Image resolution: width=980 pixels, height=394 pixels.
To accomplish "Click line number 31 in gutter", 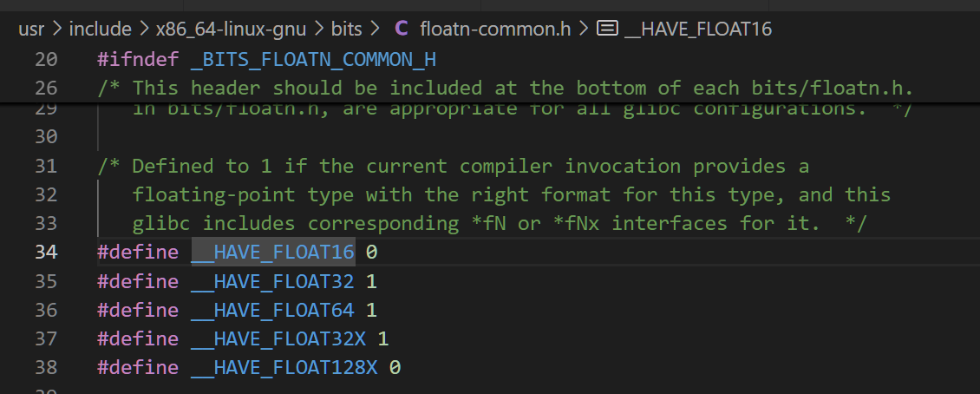I will point(46,167).
